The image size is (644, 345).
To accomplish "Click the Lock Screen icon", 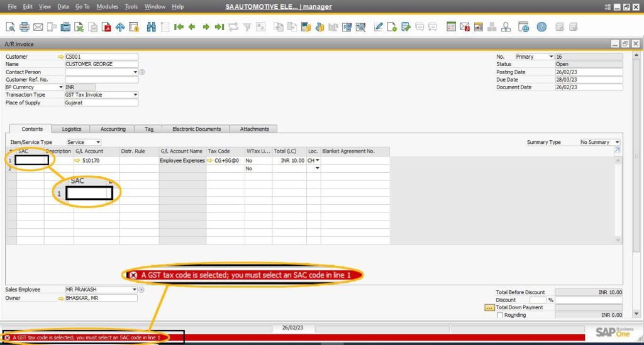I will pos(134,27).
